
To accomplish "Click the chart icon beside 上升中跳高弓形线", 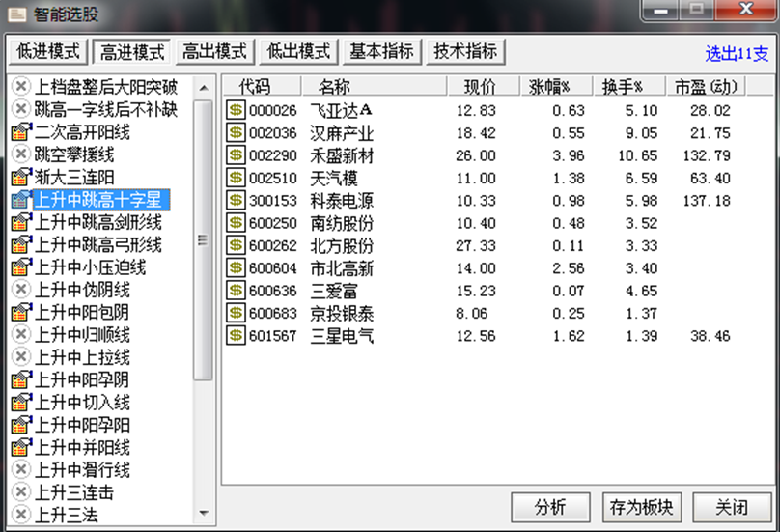I will point(21,244).
